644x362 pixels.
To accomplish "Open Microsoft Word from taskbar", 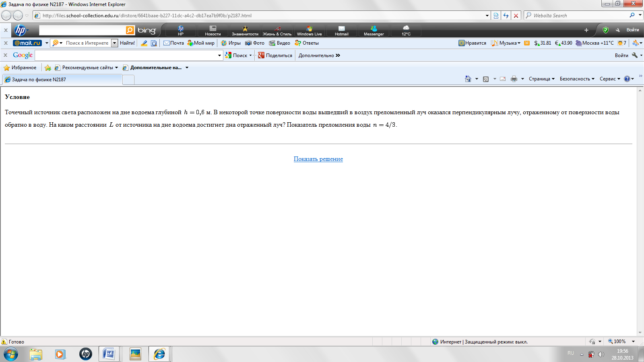I will click(x=109, y=354).
